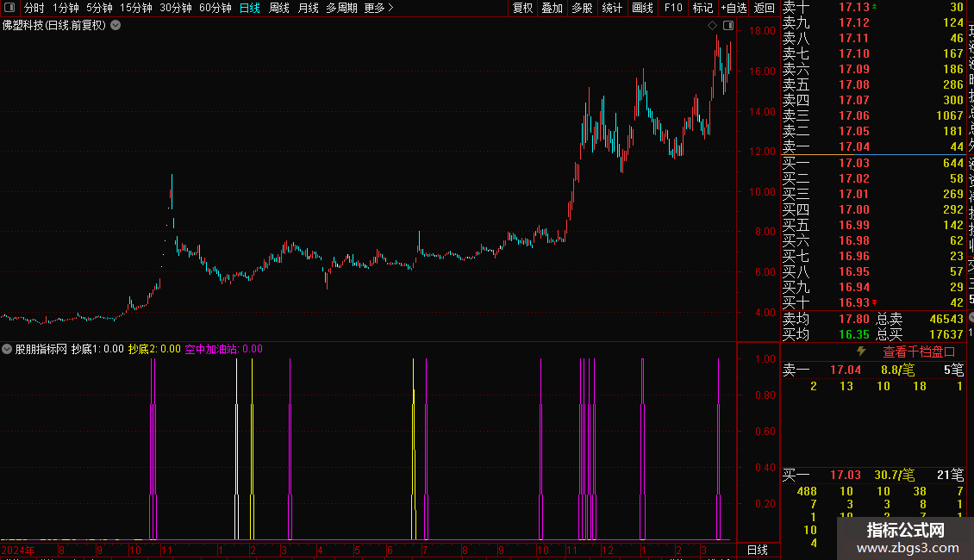Click the 买均 average price 16.35
The image size is (974, 560).
(x=853, y=334)
